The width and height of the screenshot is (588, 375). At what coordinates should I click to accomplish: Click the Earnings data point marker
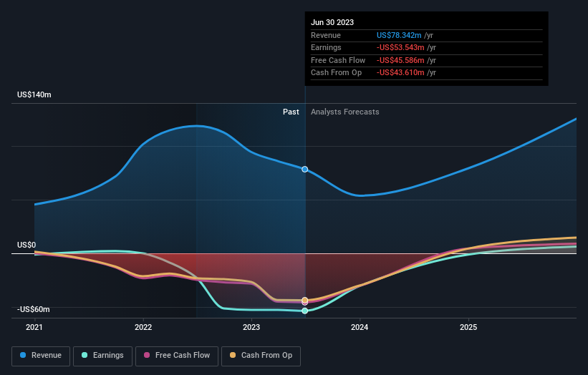pyautogui.click(x=305, y=311)
